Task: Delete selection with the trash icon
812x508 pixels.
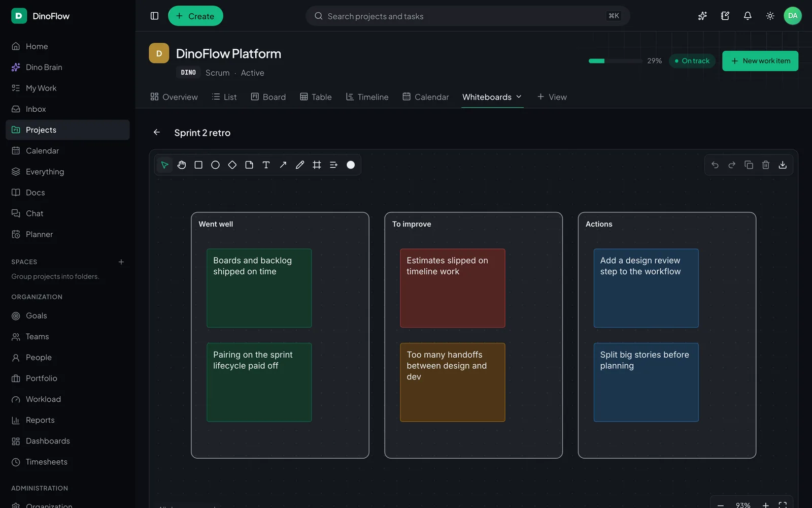Action: point(766,165)
